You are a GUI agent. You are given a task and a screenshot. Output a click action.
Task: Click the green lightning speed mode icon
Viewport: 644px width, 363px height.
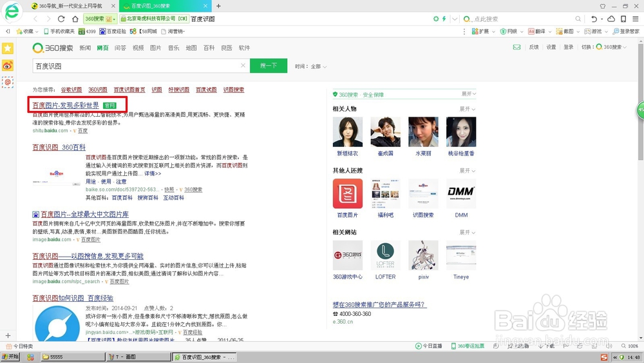tap(444, 19)
